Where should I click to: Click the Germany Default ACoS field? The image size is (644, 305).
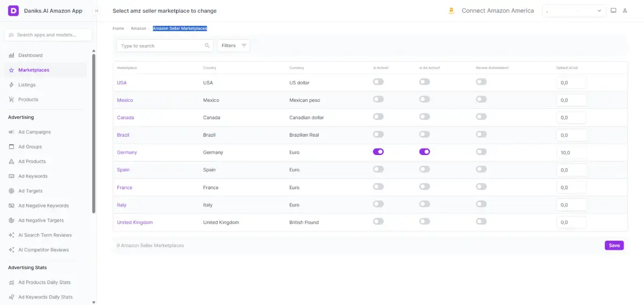[571, 153]
